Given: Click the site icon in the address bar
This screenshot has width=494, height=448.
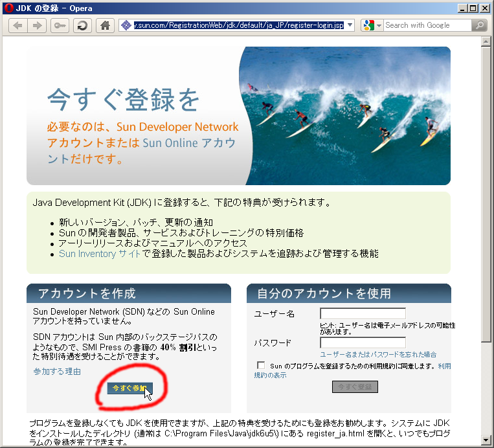Looking at the screenshot, I should [x=126, y=25].
